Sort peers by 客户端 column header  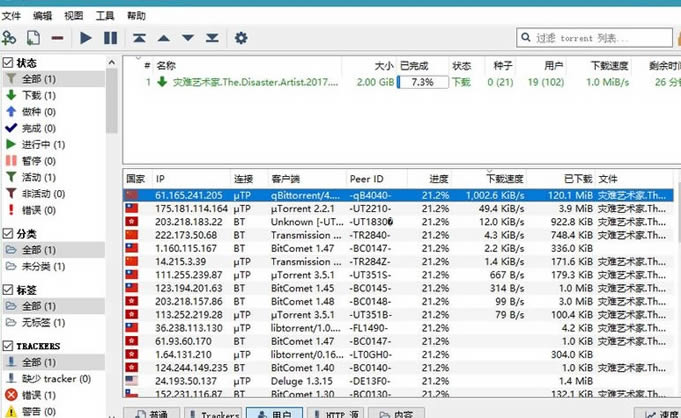coord(307,179)
